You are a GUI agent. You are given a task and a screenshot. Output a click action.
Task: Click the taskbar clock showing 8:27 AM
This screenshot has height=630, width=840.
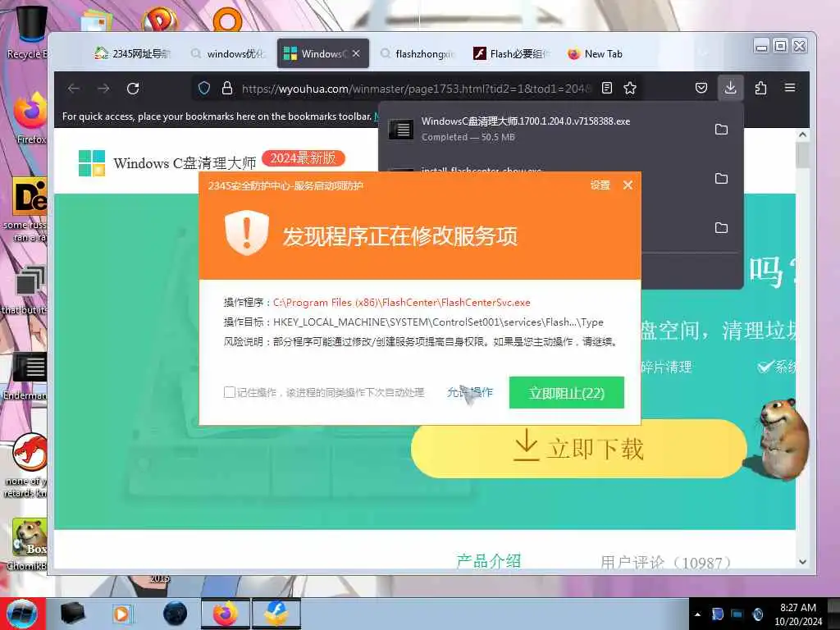pos(798,614)
